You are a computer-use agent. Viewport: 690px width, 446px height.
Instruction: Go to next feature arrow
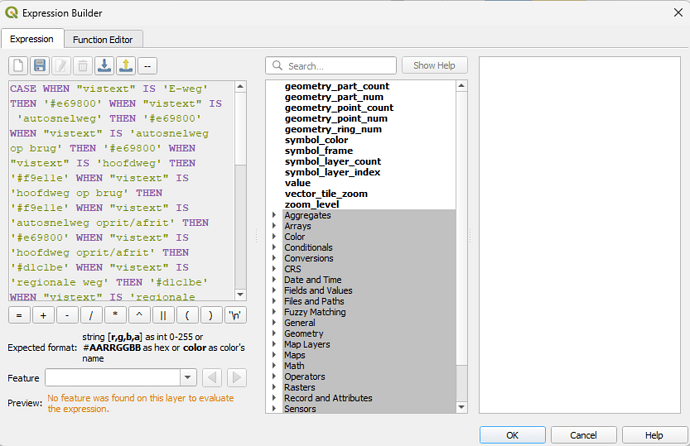[x=237, y=377]
